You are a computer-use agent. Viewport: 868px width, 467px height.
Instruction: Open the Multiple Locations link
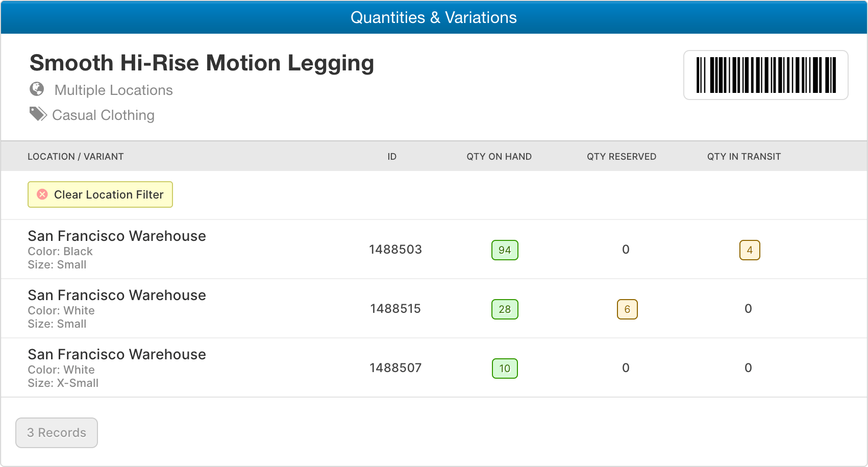(x=113, y=90)
